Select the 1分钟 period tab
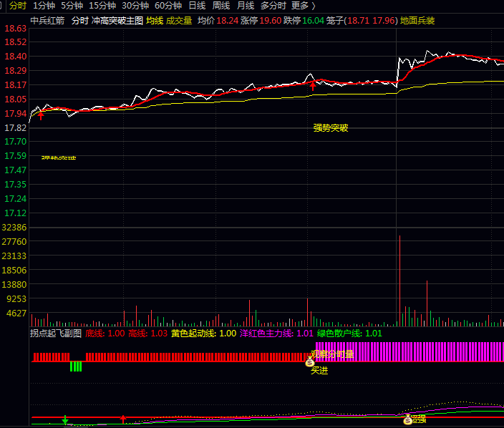The height and width of the screenshot is (428, 504). point(44,6)
